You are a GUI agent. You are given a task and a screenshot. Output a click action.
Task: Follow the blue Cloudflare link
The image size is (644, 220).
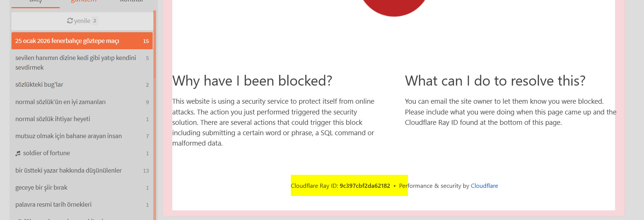tap(484, 186)
